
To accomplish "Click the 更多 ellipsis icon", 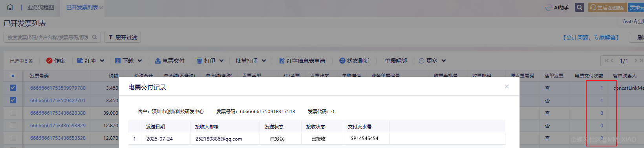I will [x=422, y=61].
